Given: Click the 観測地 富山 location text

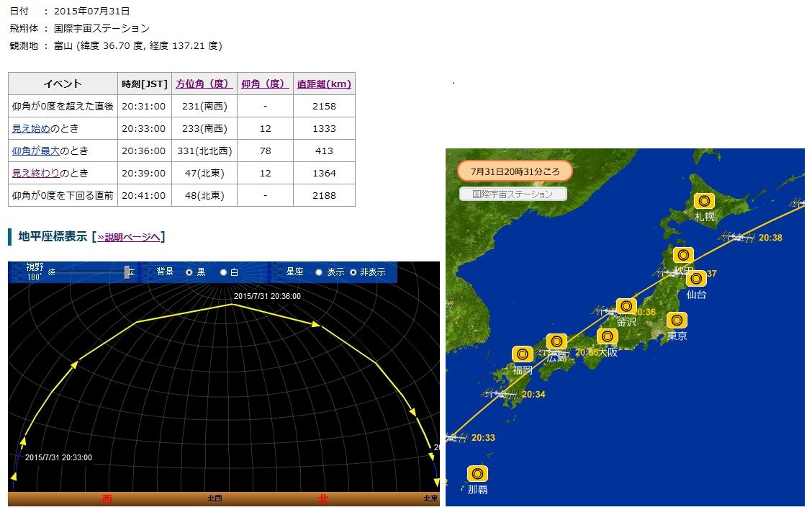Looking at the screenshot, I should 116,45.
